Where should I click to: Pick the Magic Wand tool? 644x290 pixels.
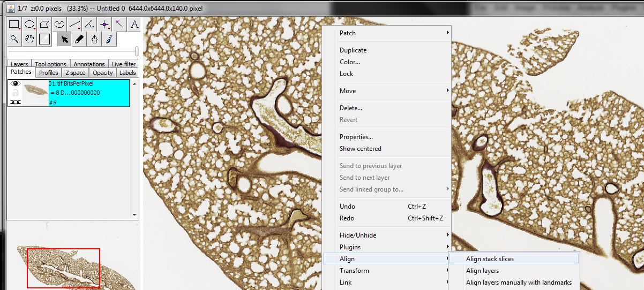pyautogui.click(x=119, y=25)
